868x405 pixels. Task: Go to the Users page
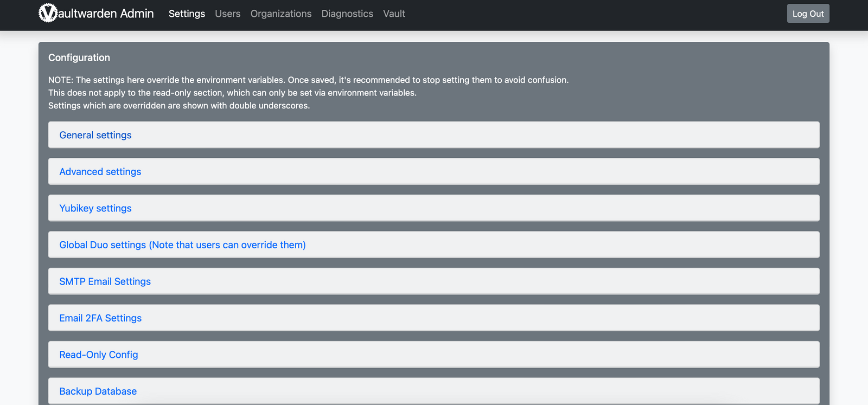pos(227,14)
